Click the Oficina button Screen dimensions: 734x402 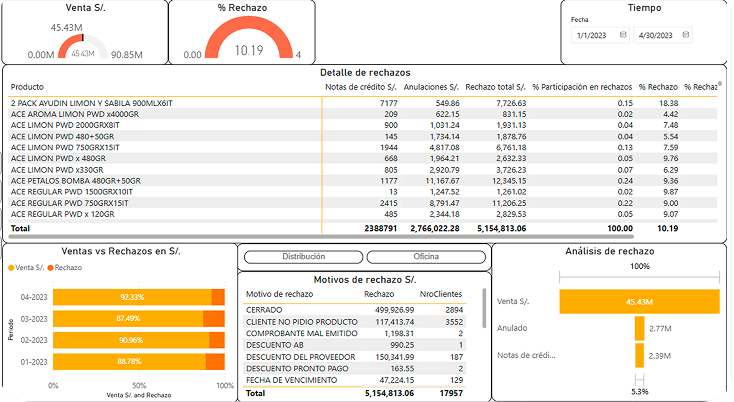[426, 256]
